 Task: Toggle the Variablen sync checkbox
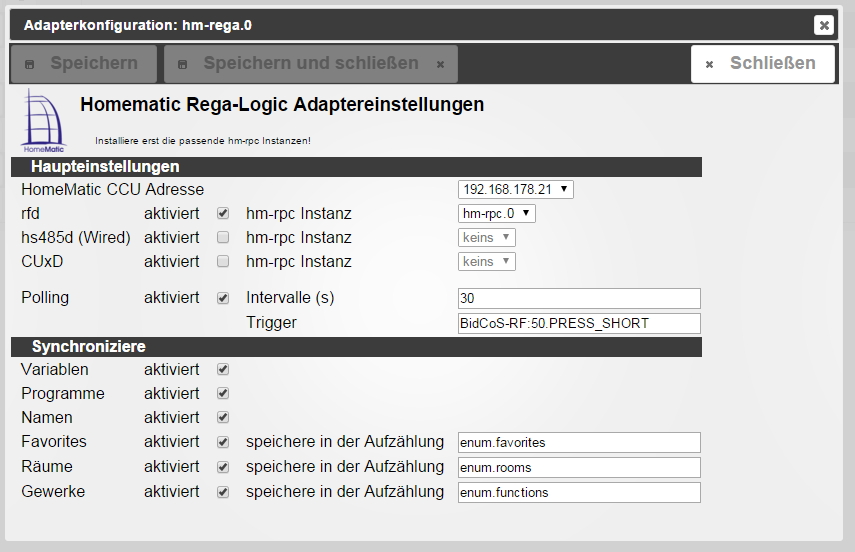tap(222, 369)
